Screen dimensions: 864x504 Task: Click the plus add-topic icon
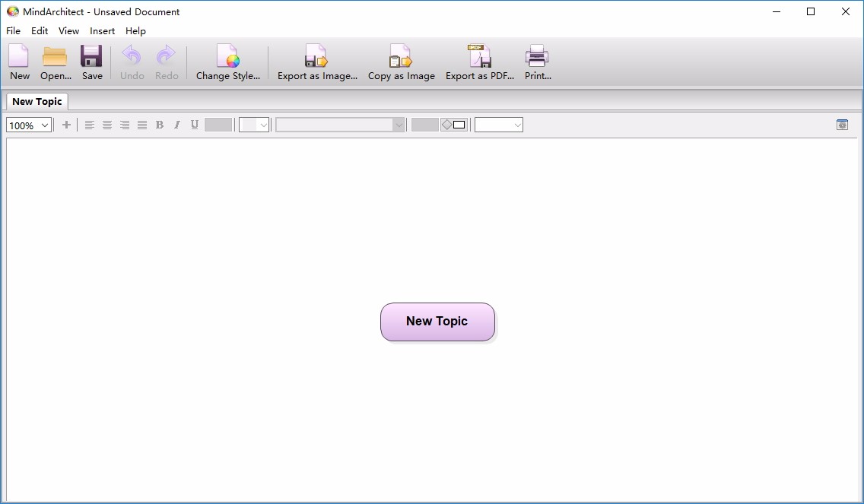pos(66,125)
